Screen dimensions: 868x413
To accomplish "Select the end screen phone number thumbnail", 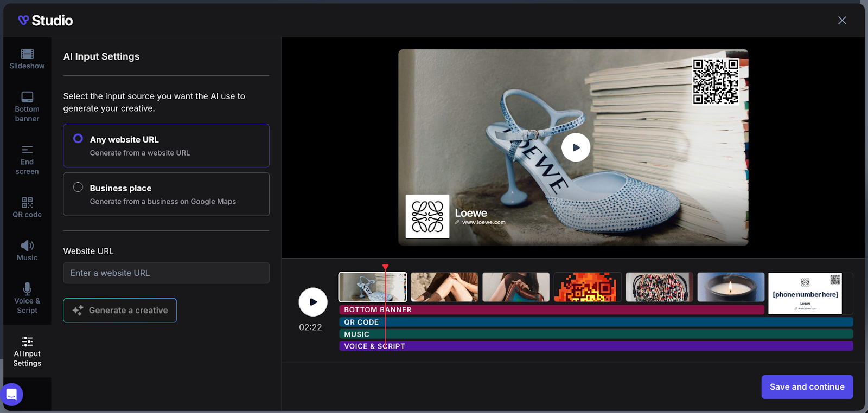I will pyautogui.click(x=805, y=293).
